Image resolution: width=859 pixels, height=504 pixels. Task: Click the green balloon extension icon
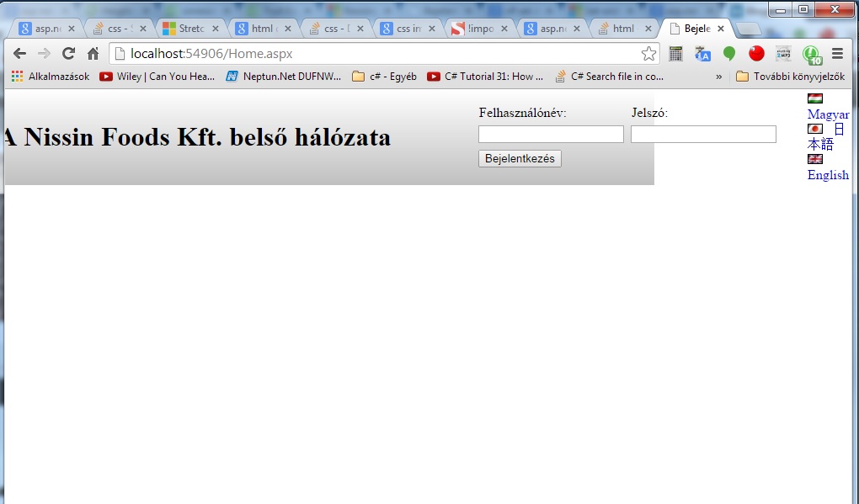(729, 54)
